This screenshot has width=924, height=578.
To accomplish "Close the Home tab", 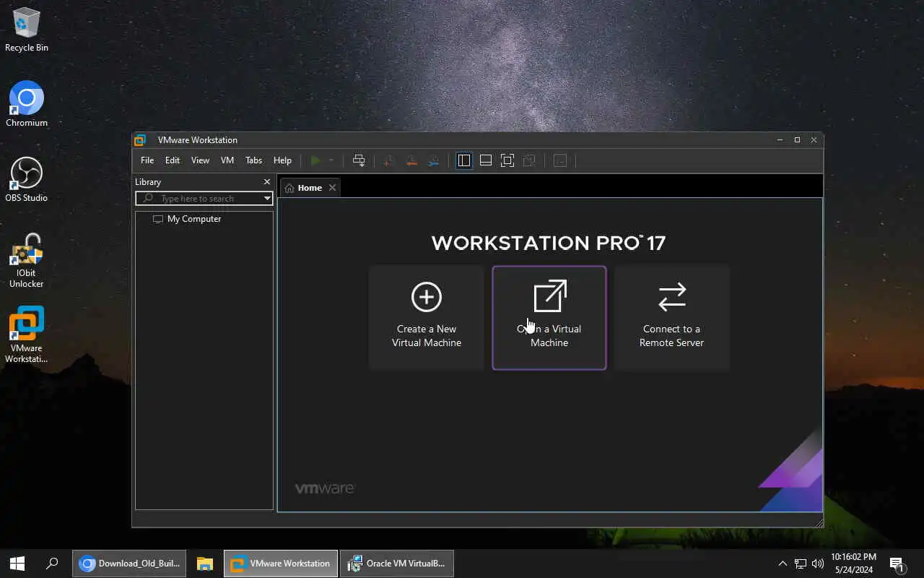I will tap(332, 188).
